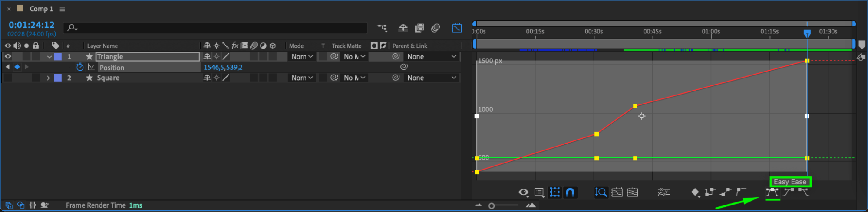Click the Easy Ease Out button

[x=804, y=192]
